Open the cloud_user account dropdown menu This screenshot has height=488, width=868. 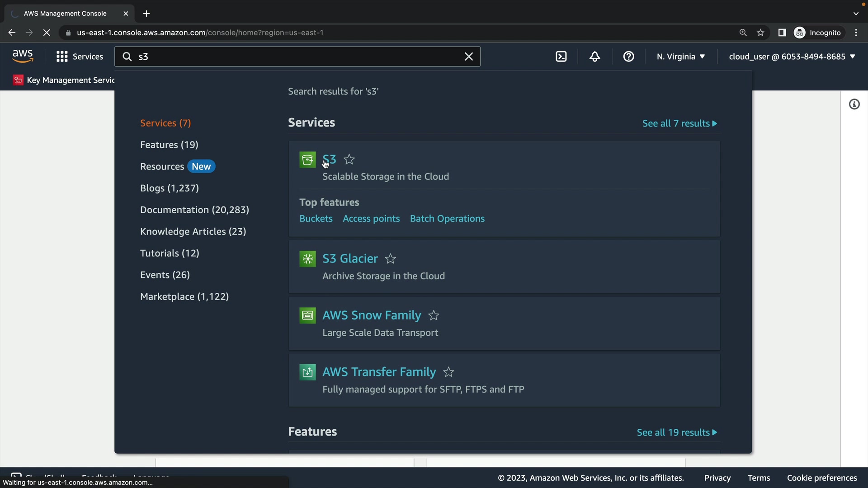792,56
